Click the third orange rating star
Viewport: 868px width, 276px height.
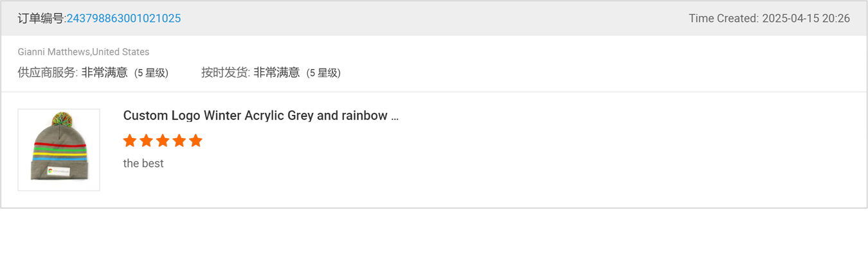click(163, 141)
